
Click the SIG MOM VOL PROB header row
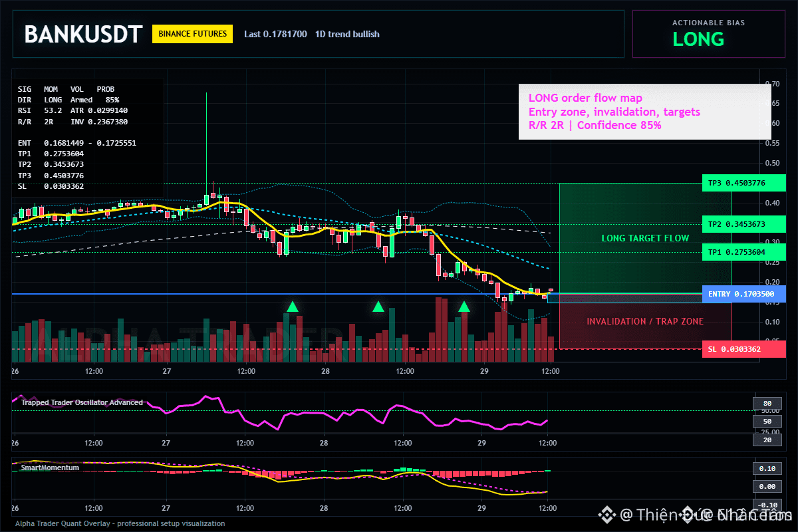[x=66, y=88]
